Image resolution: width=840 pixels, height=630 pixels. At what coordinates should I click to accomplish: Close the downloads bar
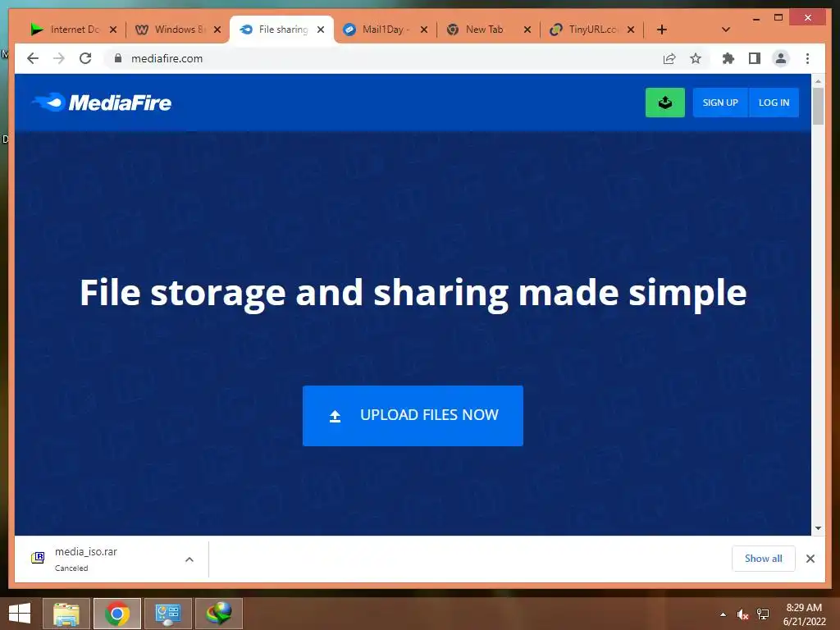[x=810, y=559]
